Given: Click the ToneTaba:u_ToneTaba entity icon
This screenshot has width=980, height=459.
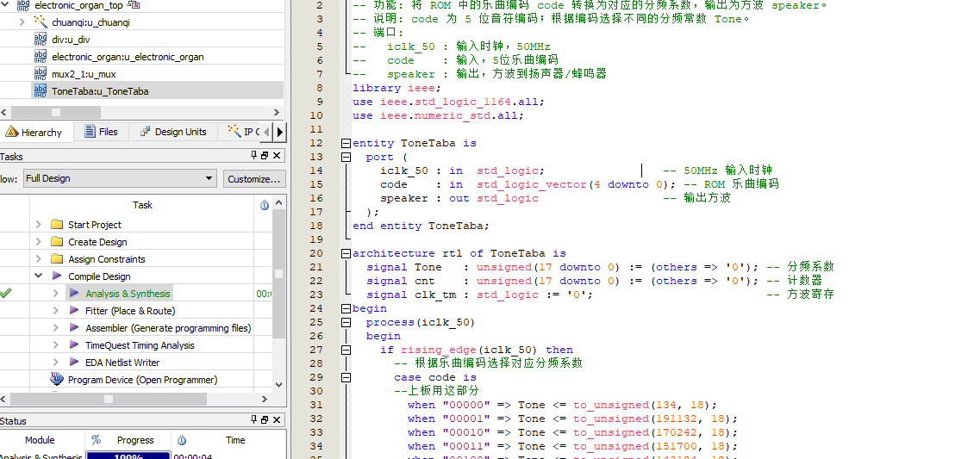Looking at the screenshot, I should (41, 91).
